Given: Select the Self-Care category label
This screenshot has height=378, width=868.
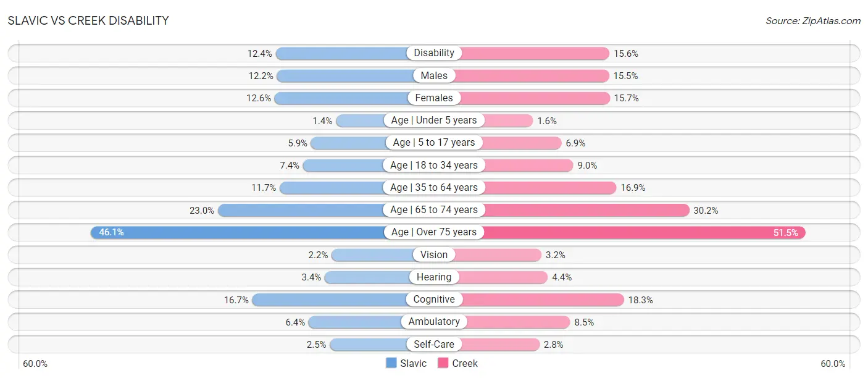Looking at the screenshot, I should click(434, 344).
